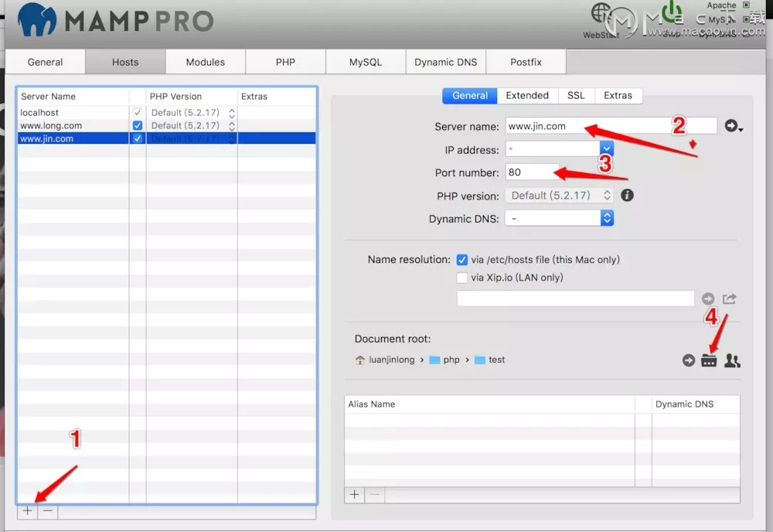Click the Server name input field
Viewport: 773px width, 532px height.
(611, 126)
